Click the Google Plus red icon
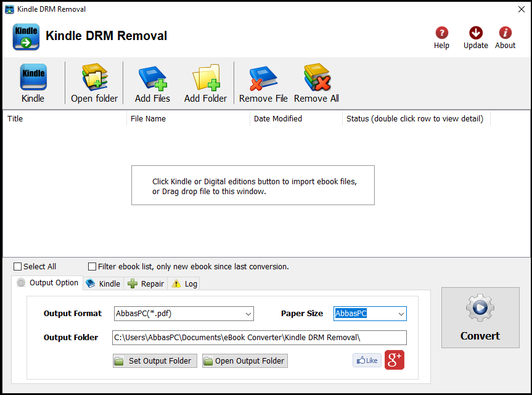This screenshot has width=532, height=395. click(x=395, y=360)
